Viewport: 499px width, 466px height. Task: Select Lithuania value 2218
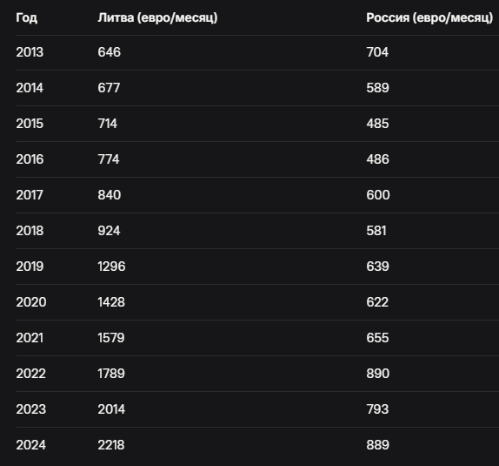click(111, 445)
